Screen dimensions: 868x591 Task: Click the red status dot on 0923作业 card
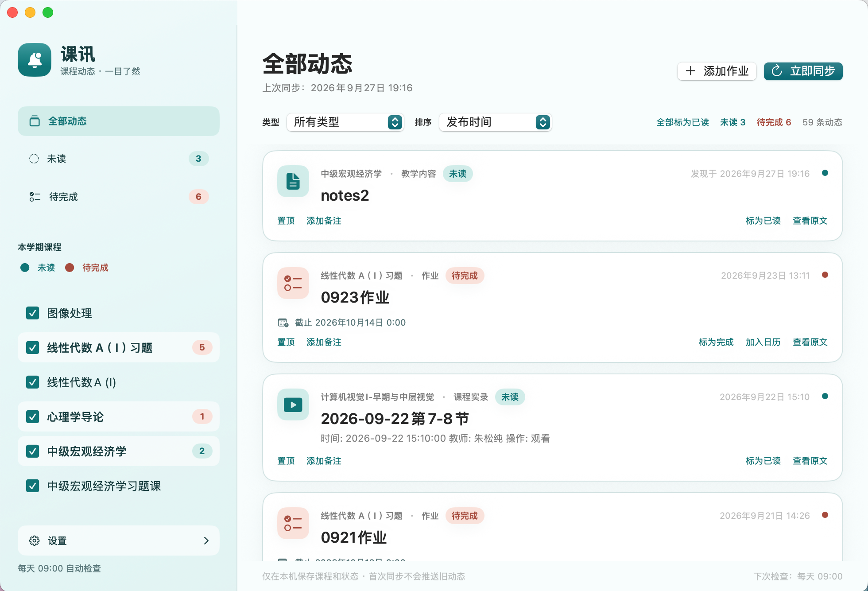tap(825, 275)
